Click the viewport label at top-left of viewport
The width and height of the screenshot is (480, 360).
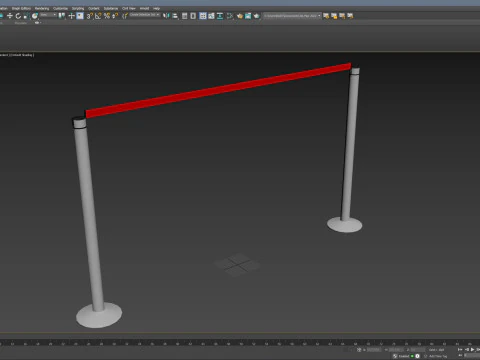17,55
